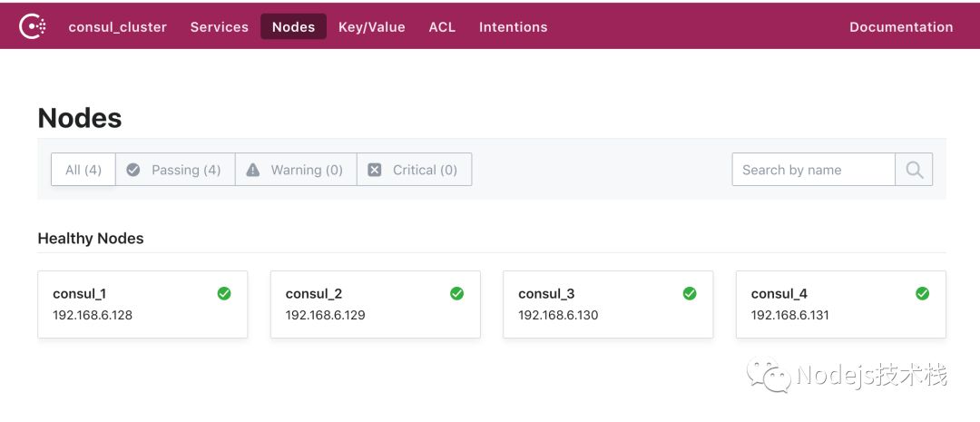This screenshot has height=422, width=980.
Task: Focus the Search by name field
Action: pyautogui.click(x=813, y=170)
